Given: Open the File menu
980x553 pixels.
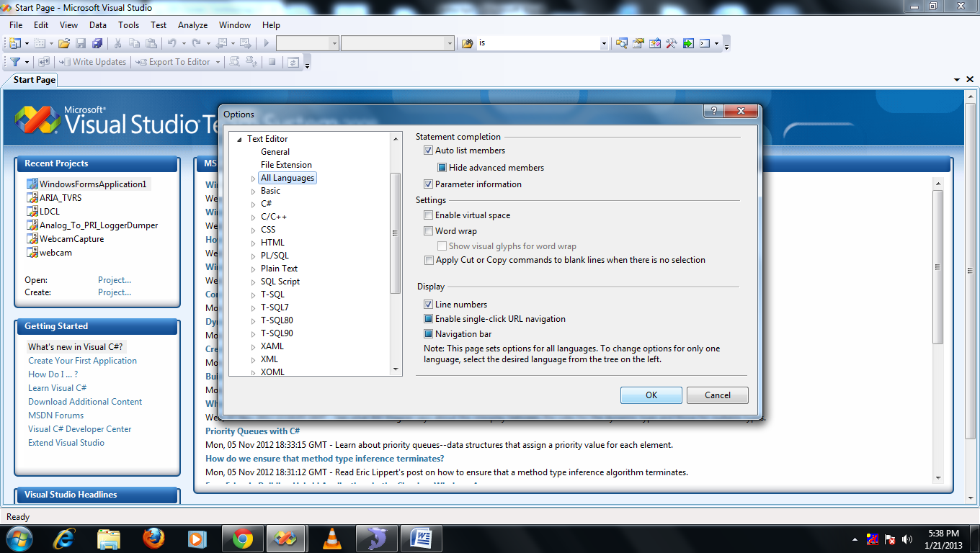Looking at the screenshot, I should tap(16, 24).
